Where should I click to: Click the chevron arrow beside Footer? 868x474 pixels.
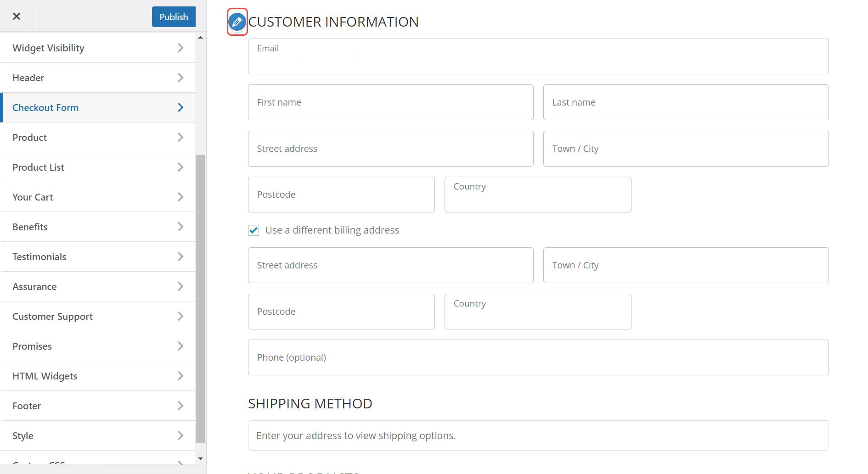coord(180,406)
